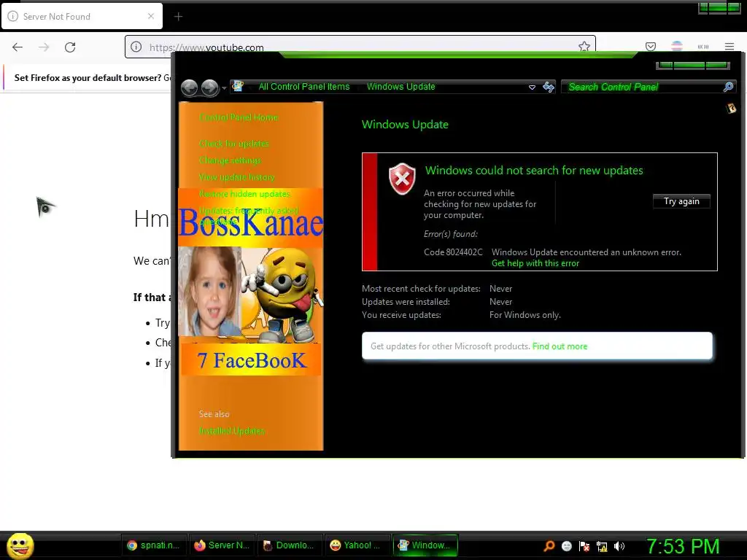
Task: Click the refresh icon in Control Panel
Action: tap(549, 87)
